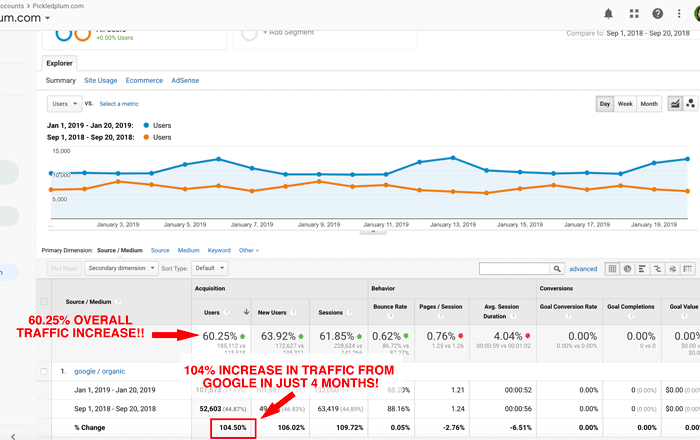
Task: Set graph interval to Week
Action: click(625, 104)
